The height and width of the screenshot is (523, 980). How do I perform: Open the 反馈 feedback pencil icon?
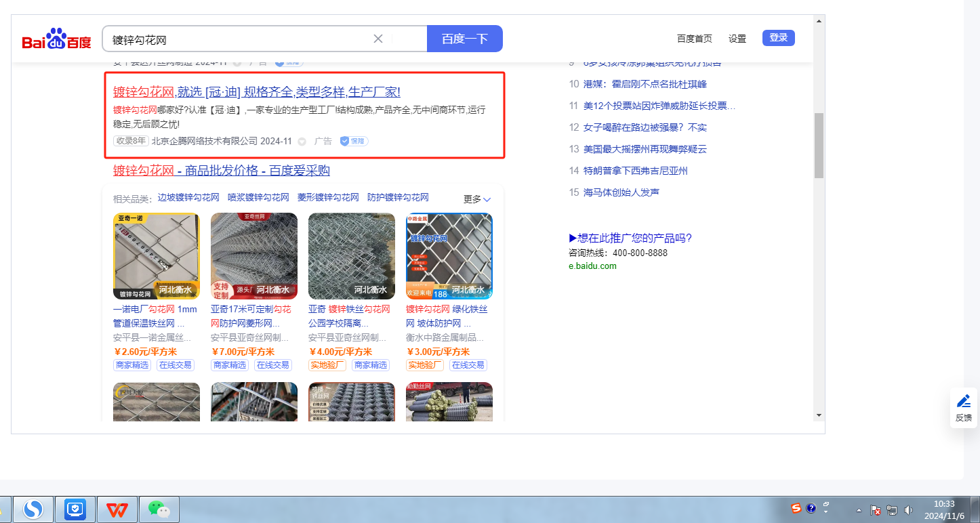[964, 400]
